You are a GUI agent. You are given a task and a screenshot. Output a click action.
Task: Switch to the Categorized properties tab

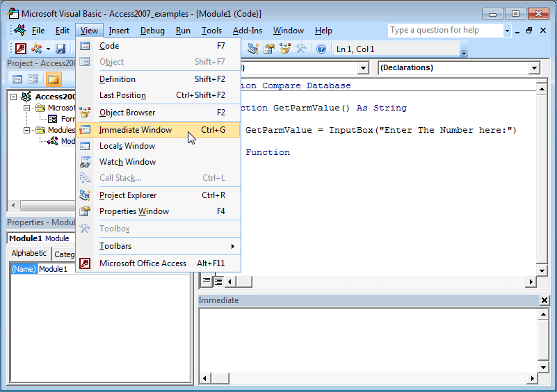tap(64, 254)
